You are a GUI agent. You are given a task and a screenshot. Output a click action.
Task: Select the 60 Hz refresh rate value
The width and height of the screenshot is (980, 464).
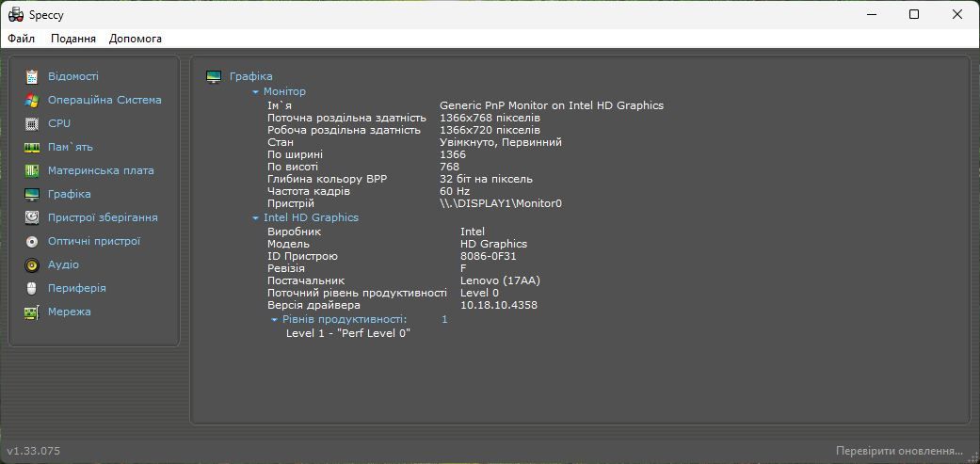tap(455, 191)
